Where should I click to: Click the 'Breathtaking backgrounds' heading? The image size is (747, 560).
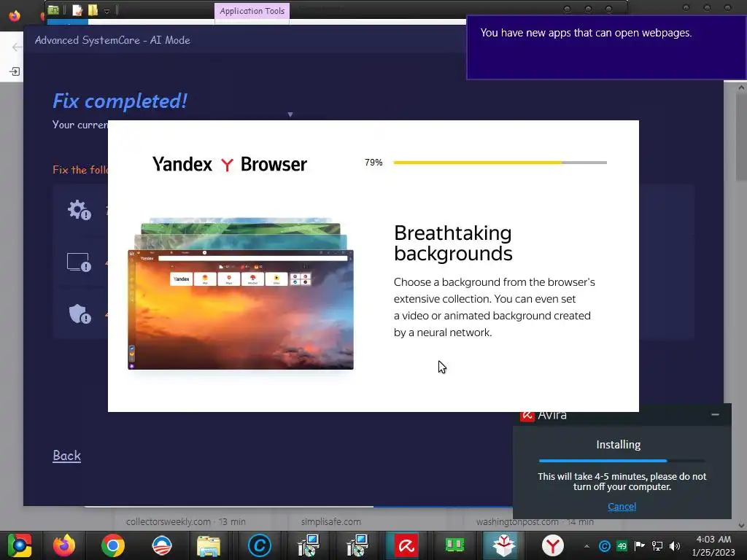tap(453, 243)
